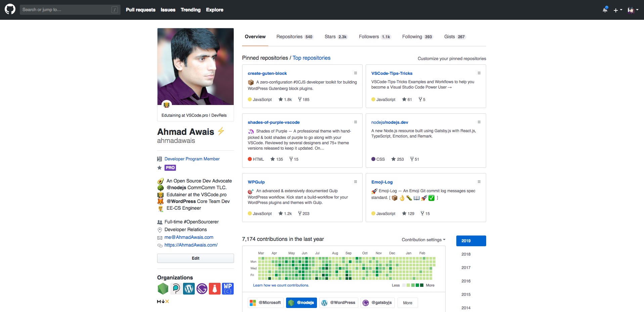Open the shades-of-purple-vscode repository
Screen dimensions: 644x312
click(274, 122)
